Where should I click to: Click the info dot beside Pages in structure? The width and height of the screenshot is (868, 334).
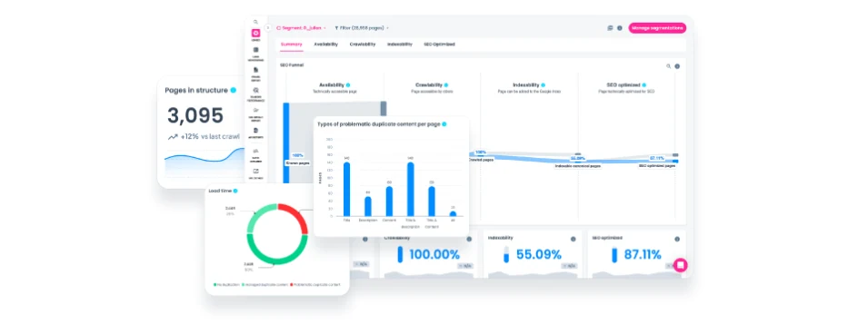233,90
